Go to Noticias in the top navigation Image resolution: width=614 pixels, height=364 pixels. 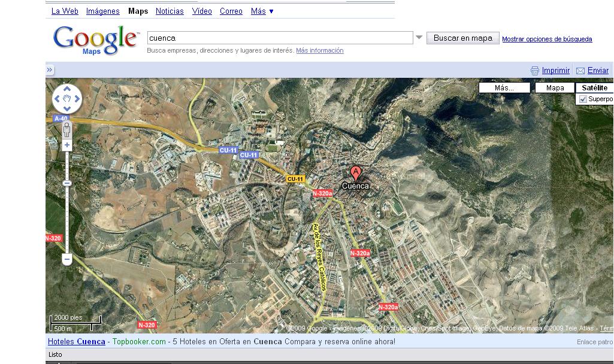[x=170, y=11]
